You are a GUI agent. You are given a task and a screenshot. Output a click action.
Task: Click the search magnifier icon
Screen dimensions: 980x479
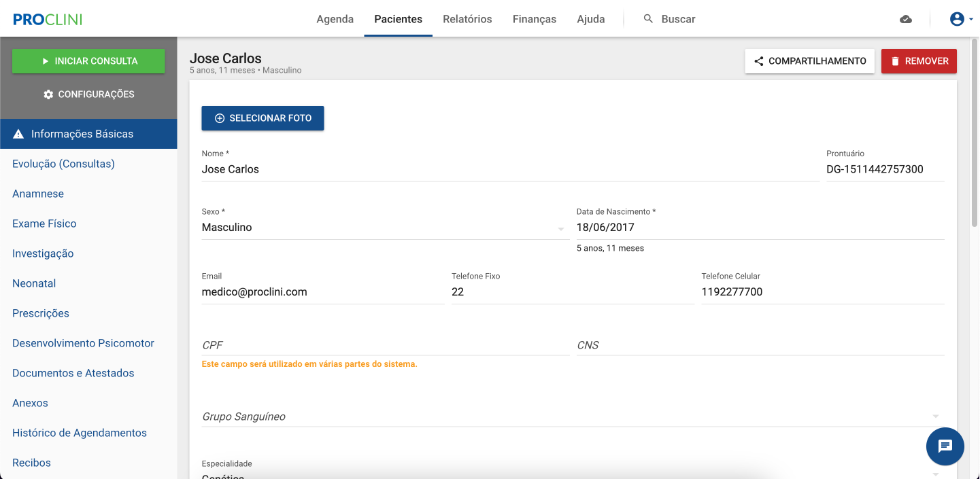(x=648, y=19)
